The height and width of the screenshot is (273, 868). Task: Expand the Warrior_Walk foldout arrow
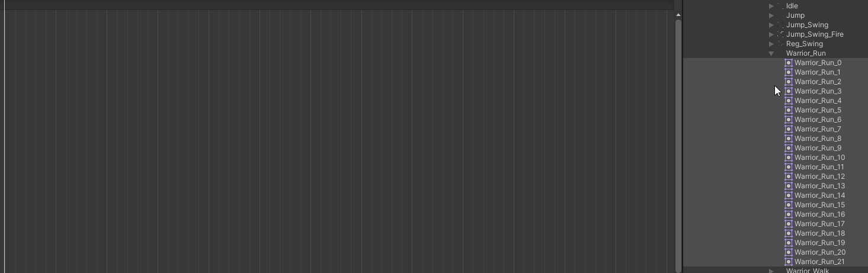771,271
